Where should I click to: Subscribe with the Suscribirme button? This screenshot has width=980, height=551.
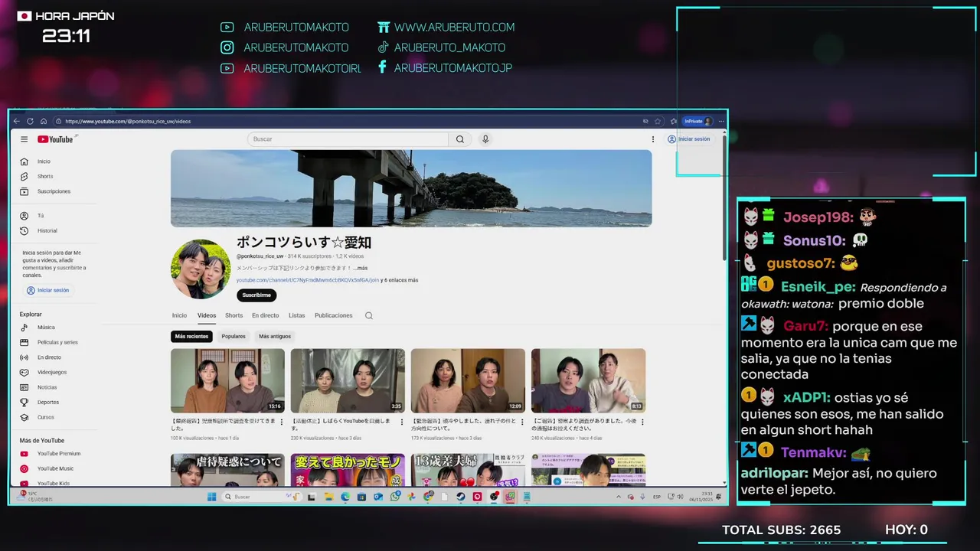tap(256, 295)
